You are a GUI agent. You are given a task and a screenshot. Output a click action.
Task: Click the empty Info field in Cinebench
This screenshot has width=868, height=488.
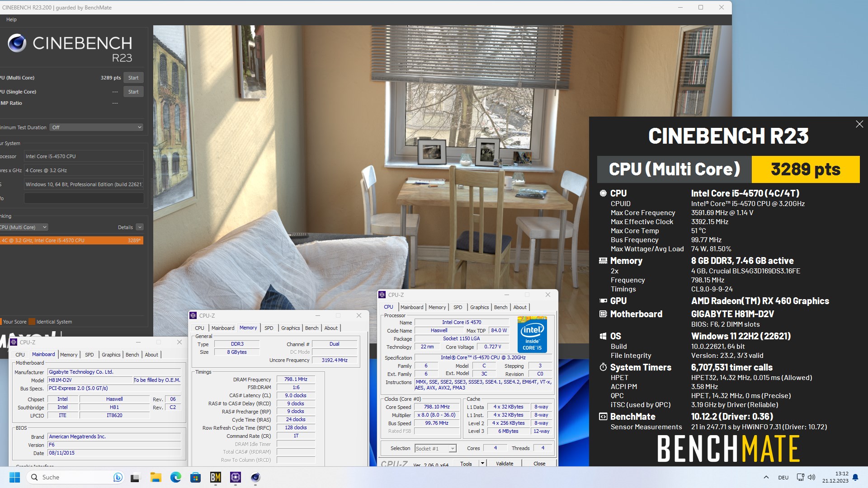click(x=84, y=198)
